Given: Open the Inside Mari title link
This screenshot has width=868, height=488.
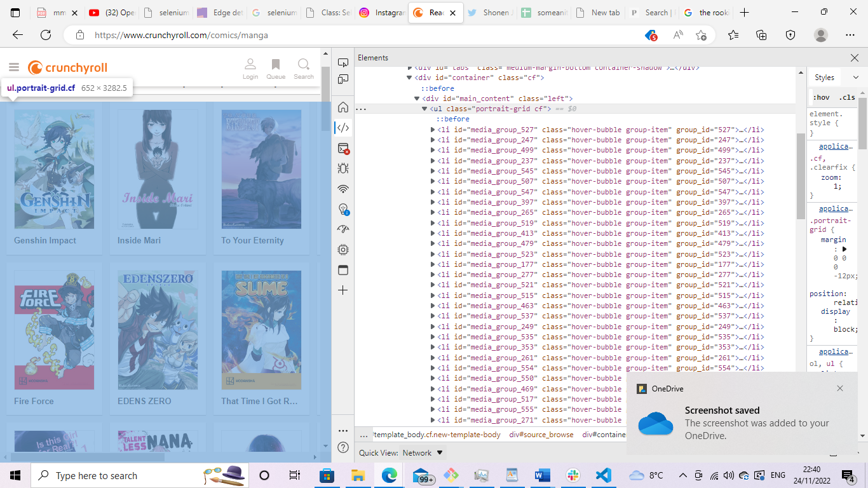Looking at the screenshot, I should coord(139,240).
